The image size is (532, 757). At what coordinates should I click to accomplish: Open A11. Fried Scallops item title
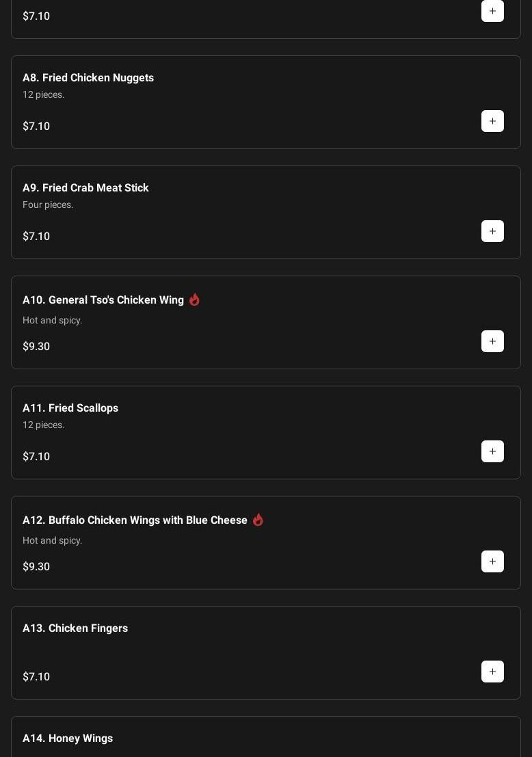click(x=70, y=408)
